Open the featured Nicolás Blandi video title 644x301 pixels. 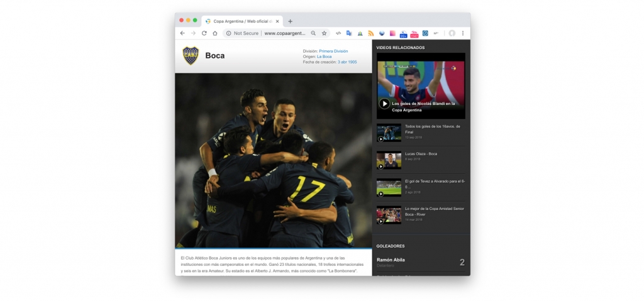coord(423,107)
